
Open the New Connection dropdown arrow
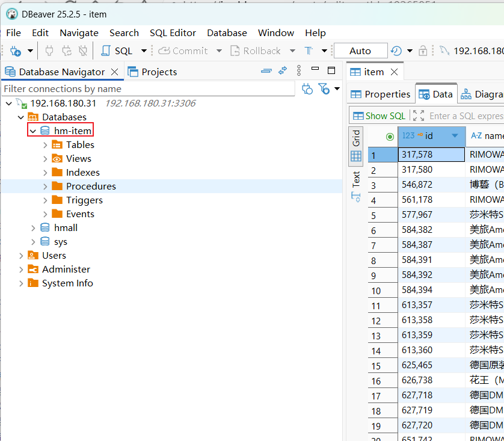[x=30, y=51]
